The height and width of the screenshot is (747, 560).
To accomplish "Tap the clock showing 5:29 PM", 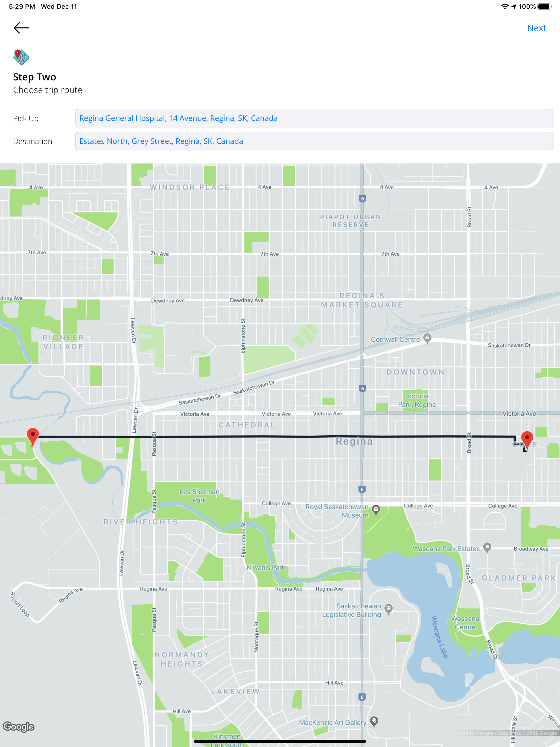I will tap(22, 6).
